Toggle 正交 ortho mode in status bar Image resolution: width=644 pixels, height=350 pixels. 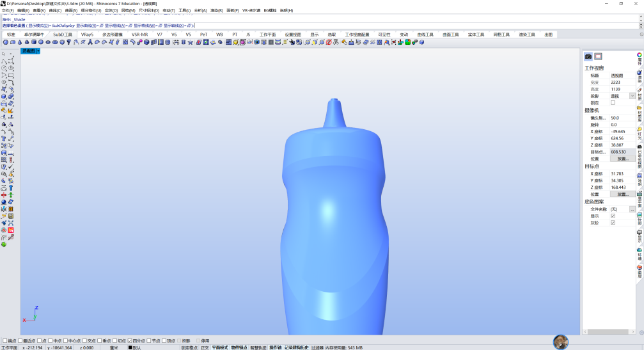(205, 347)
